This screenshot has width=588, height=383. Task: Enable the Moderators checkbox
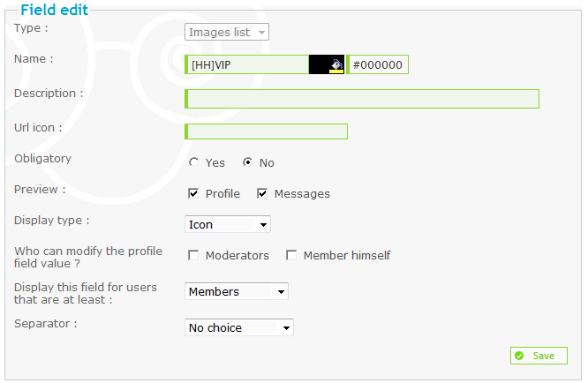click(x=193, y=255)
